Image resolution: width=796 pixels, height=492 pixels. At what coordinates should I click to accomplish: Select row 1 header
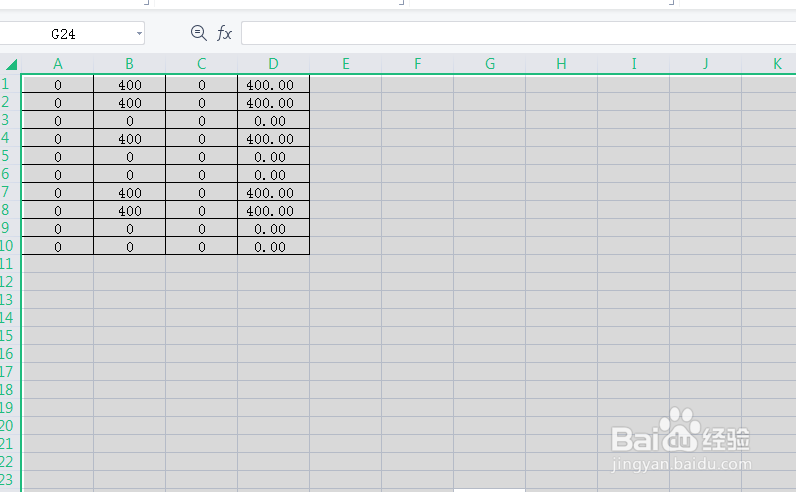(x=10, y=84)
